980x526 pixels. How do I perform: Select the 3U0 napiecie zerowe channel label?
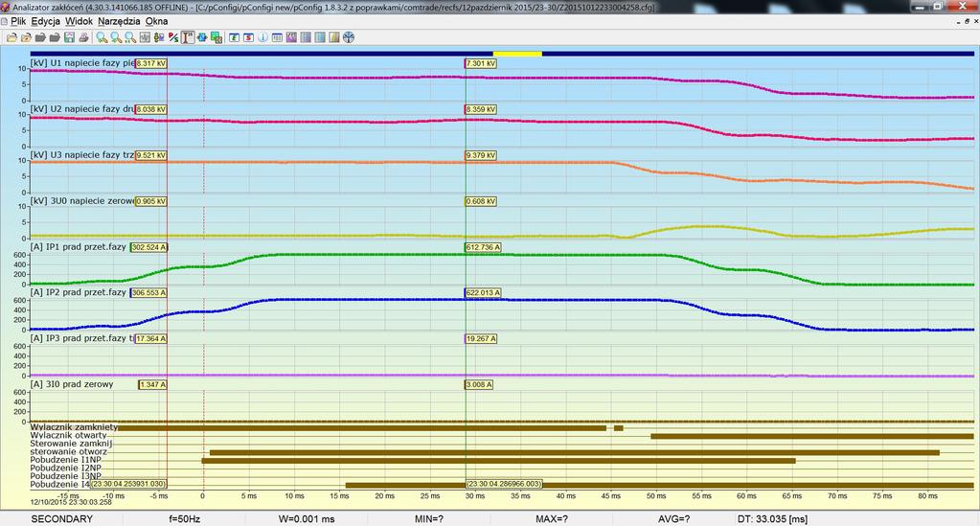(x=82, y=201)
